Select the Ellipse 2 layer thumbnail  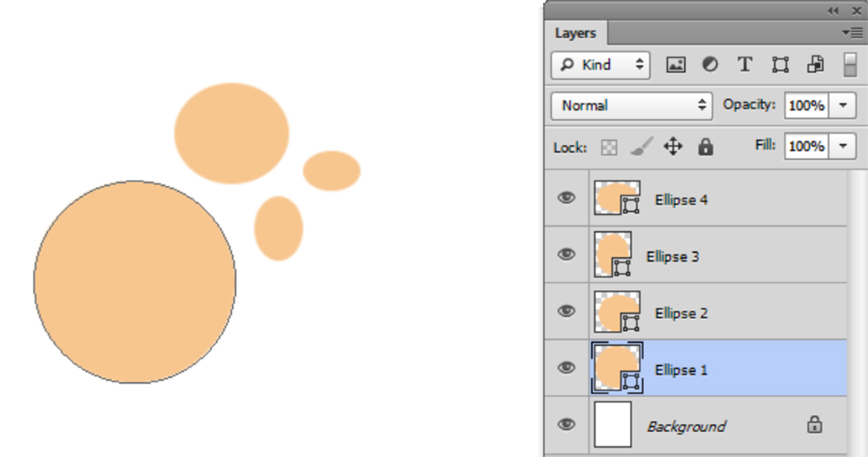617,311
